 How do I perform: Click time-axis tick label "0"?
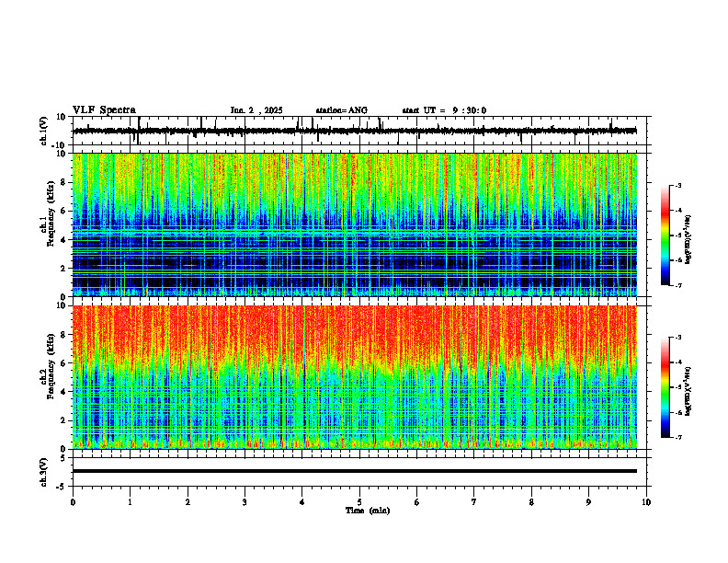(73, 502)
